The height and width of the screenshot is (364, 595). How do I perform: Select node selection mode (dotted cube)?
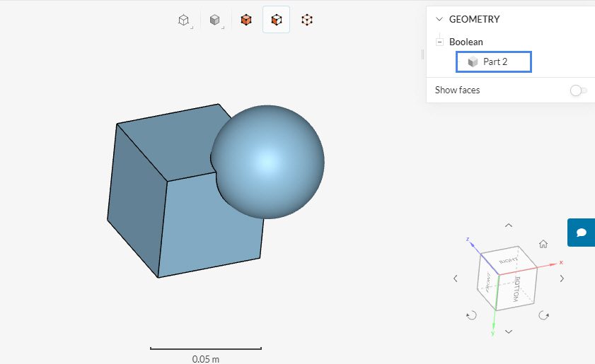(306, 20)
